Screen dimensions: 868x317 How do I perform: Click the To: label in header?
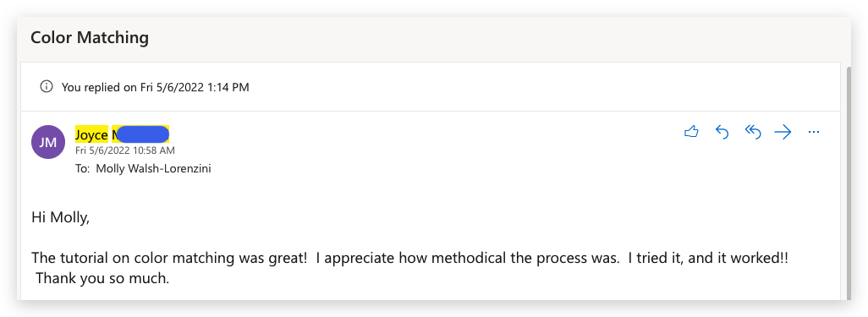coord(82,169)
